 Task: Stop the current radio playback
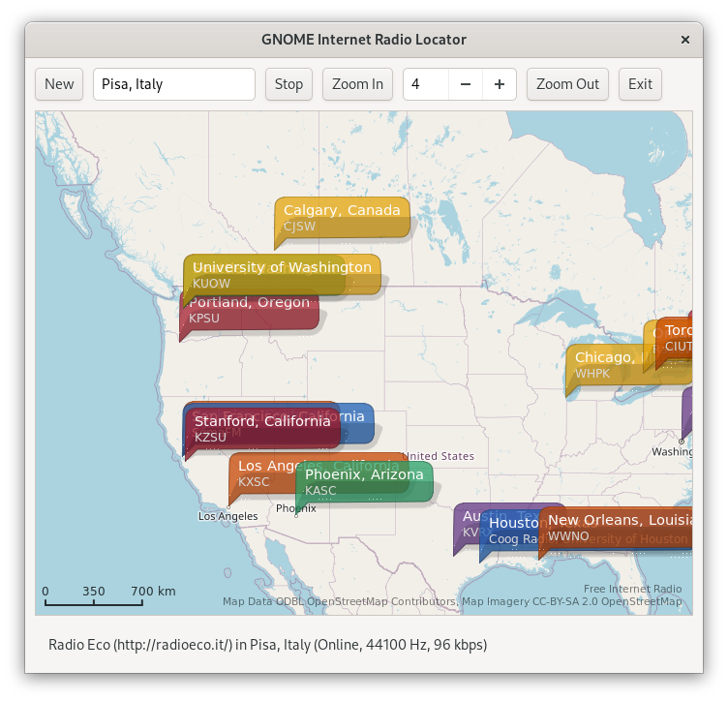(x=288, y=84)
